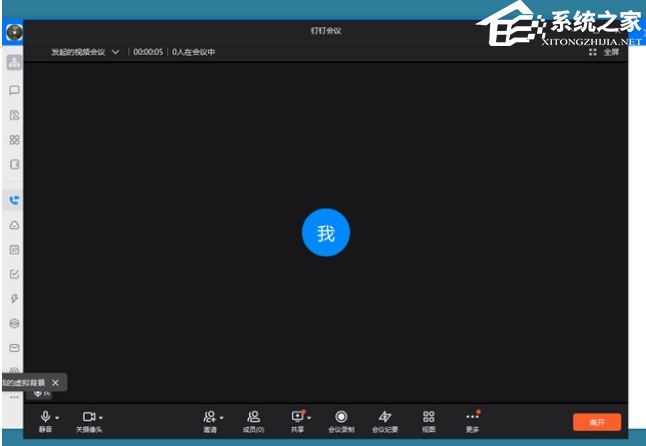Open the to-do checkmark sidebar icon
Viewport: 646px width, 446px height.
pos(14,274)
